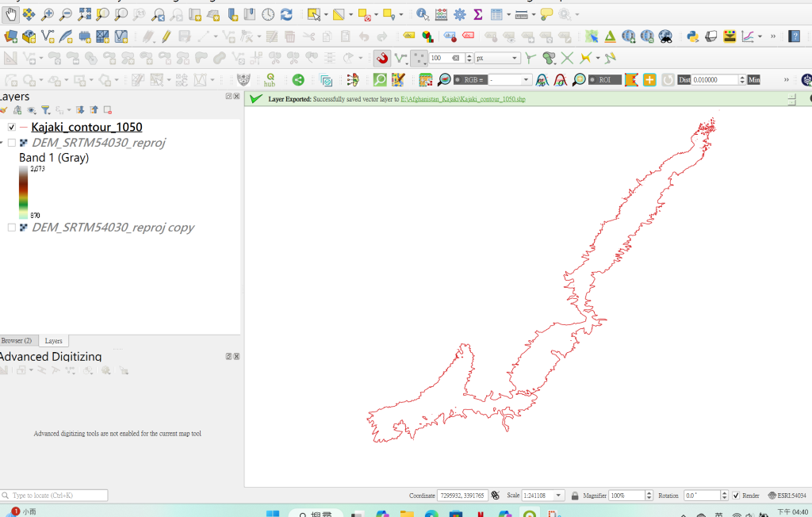Click the yellow plus ROI icon
This screenshot has height=517, width=812.
(649, 80)
